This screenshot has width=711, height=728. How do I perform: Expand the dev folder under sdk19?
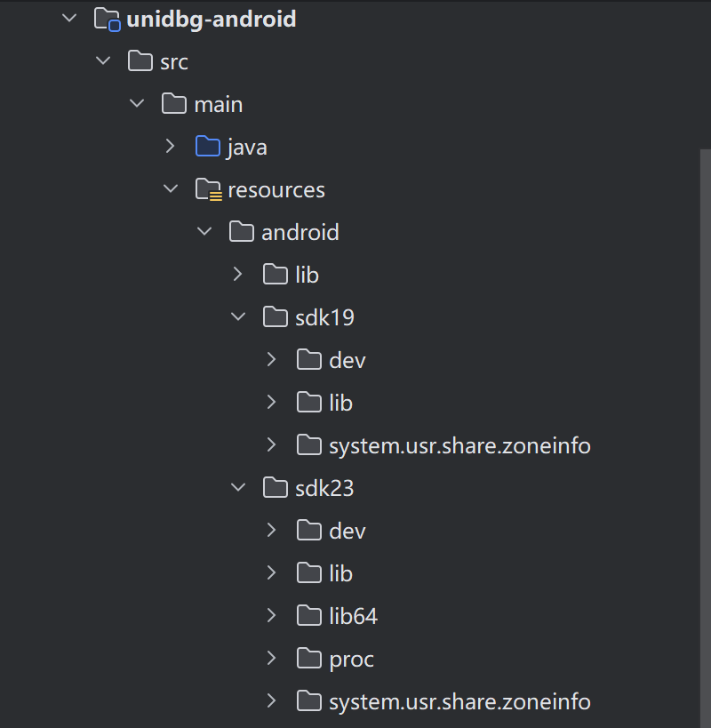[x=272, y=360]
